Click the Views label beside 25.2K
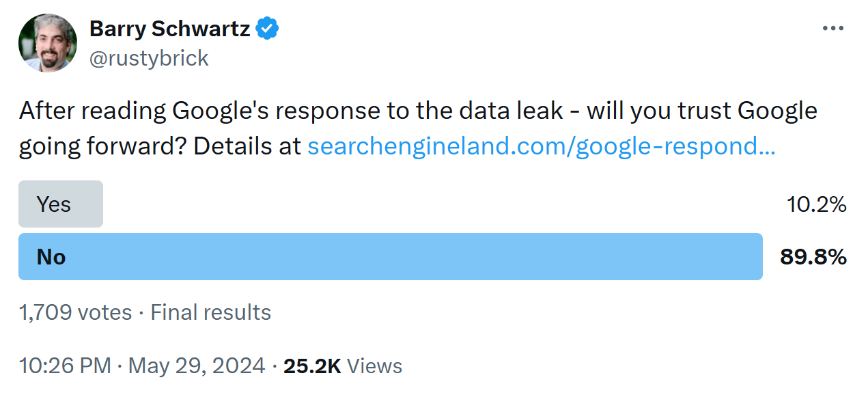This screenshot has width=868, height=395. point(375,366)
